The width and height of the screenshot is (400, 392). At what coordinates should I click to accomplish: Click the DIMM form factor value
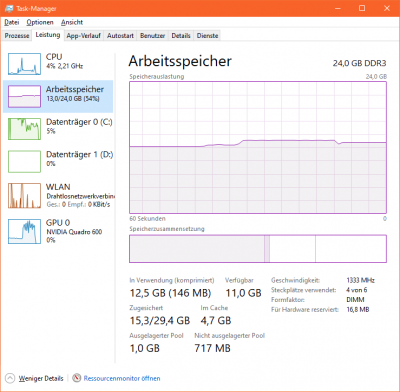[x=355, y=300]
